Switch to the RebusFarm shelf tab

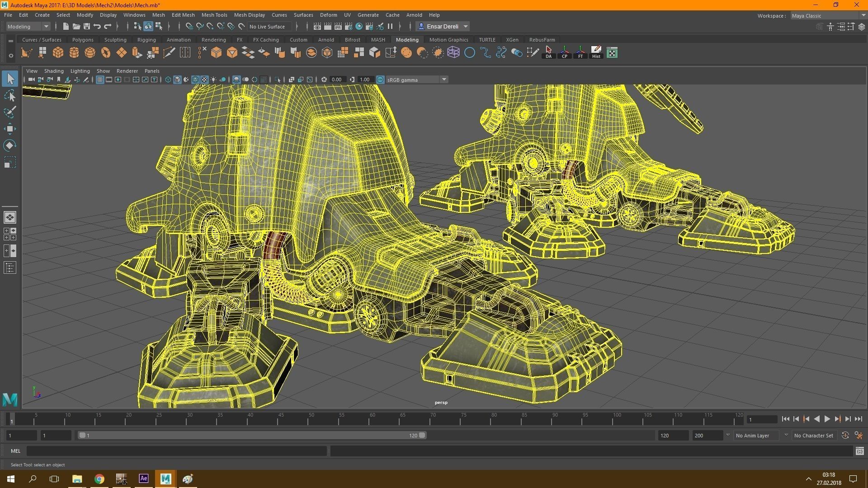click(542, 40)
